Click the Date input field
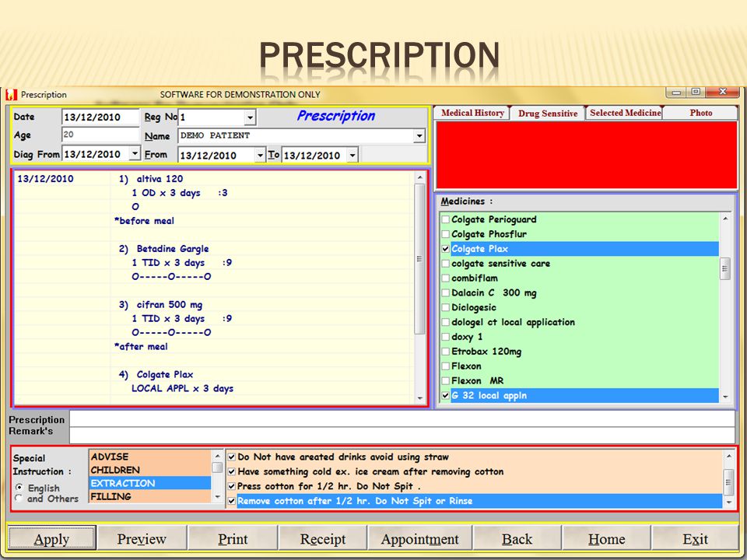 click(x=100, y=117)
